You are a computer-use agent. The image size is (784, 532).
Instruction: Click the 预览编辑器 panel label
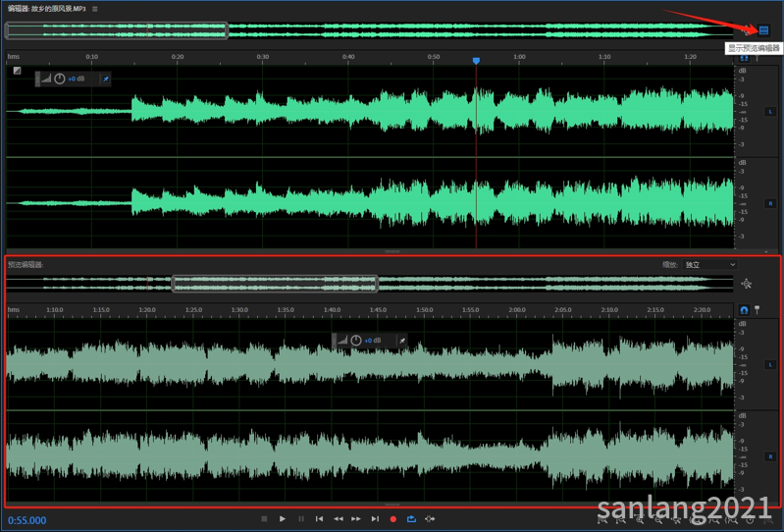tap(26, 265)
